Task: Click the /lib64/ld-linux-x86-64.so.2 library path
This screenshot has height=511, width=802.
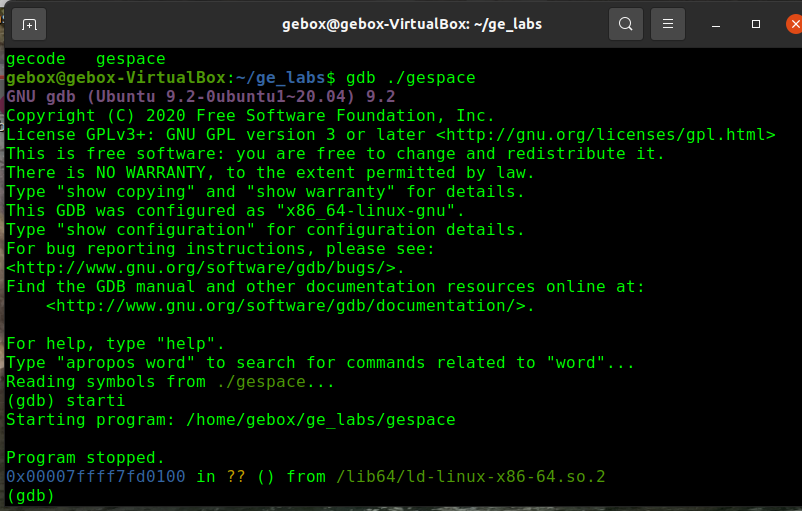Action: 470,476
